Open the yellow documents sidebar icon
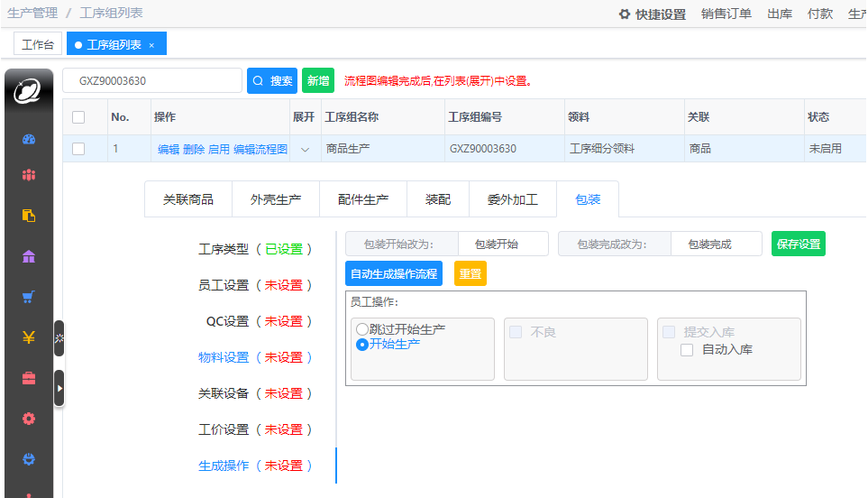The width and height of the screenshot is (868, 498). click(x=29, y=216)
